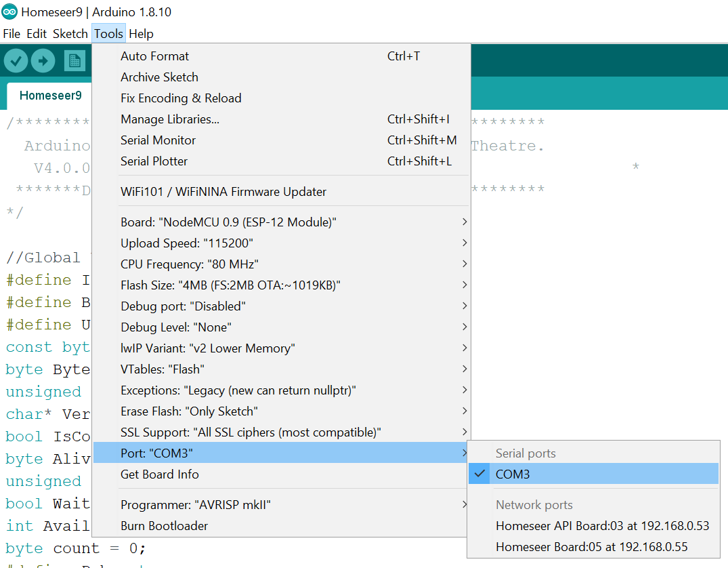Image resolution: width=728 pixels, height=568 pixels.
Task: Run Auto Format on the sketch
Action: [154, 56]
